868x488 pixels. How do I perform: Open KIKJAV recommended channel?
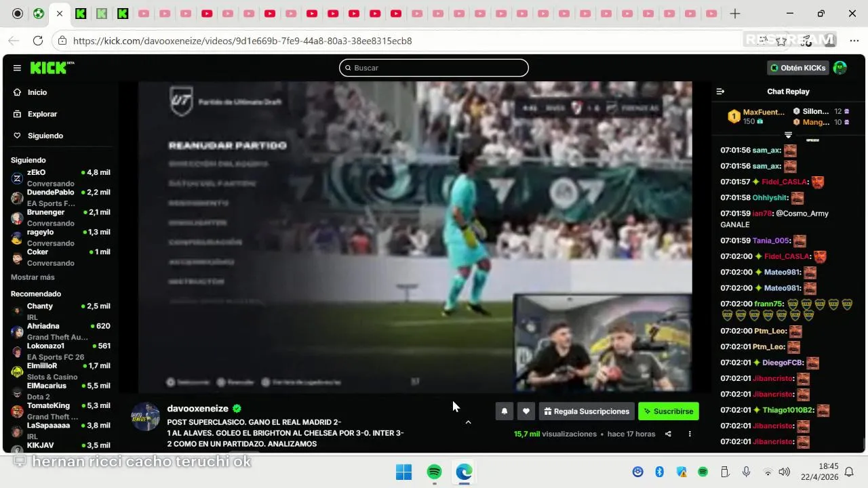tap(60, 446)
